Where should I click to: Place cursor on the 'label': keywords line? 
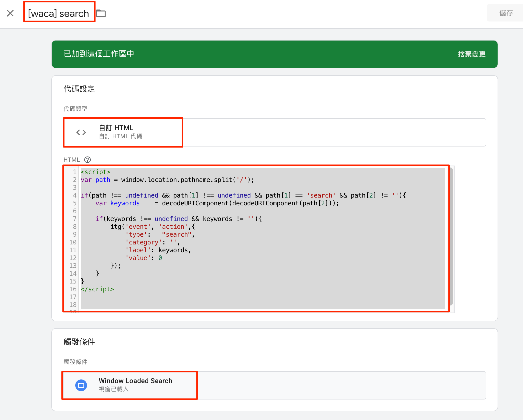pyautogui.click(x=158, y=250)
